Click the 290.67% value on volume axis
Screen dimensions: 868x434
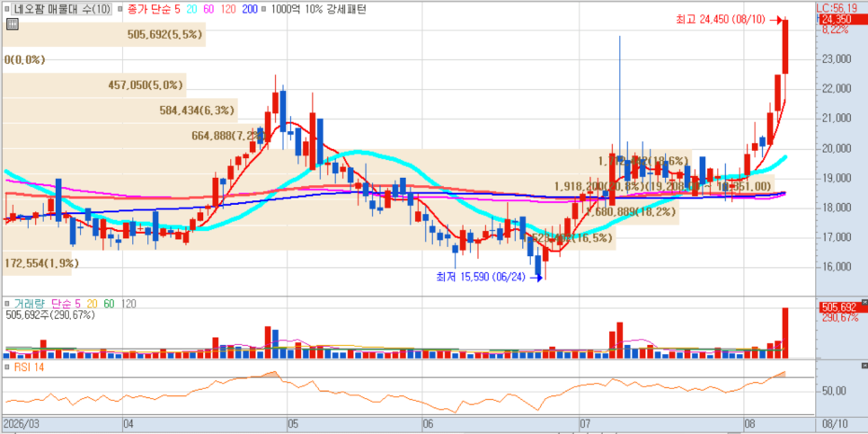pyautogui.click(x=840, y=318)
